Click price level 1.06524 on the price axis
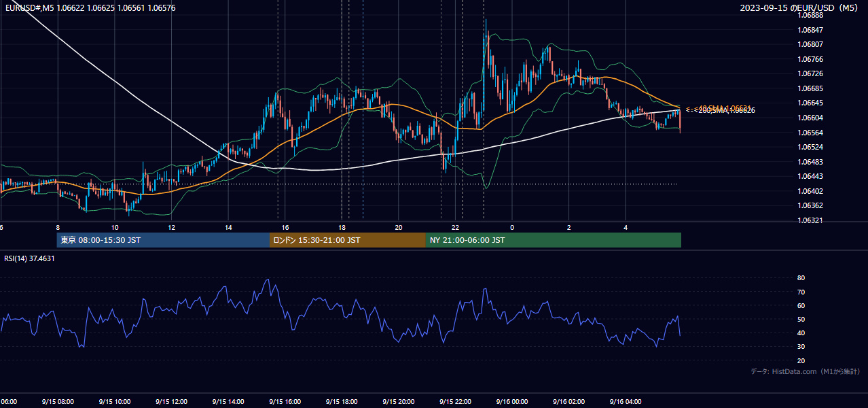 point(812,147)
